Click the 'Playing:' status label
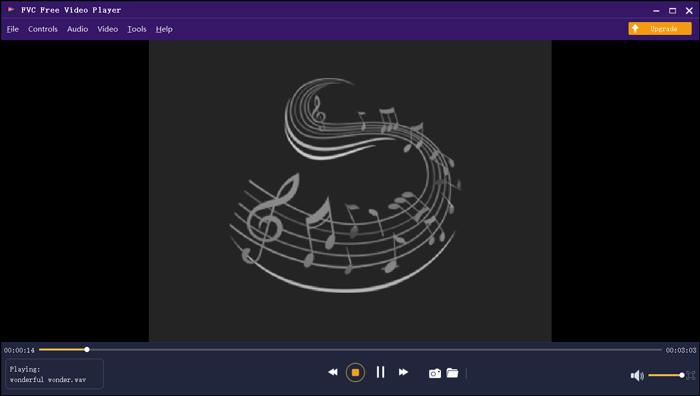700x396 pixels. 25,369
